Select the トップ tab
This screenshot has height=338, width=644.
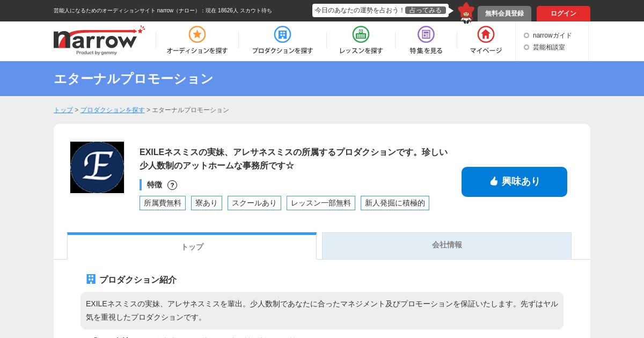[x=192, y=246]
